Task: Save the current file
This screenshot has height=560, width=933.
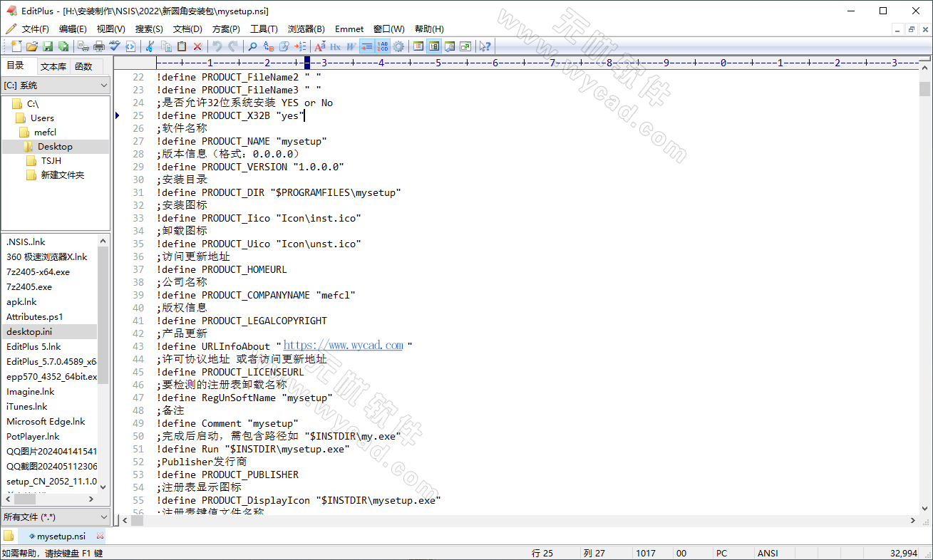Action: point(47,46)
